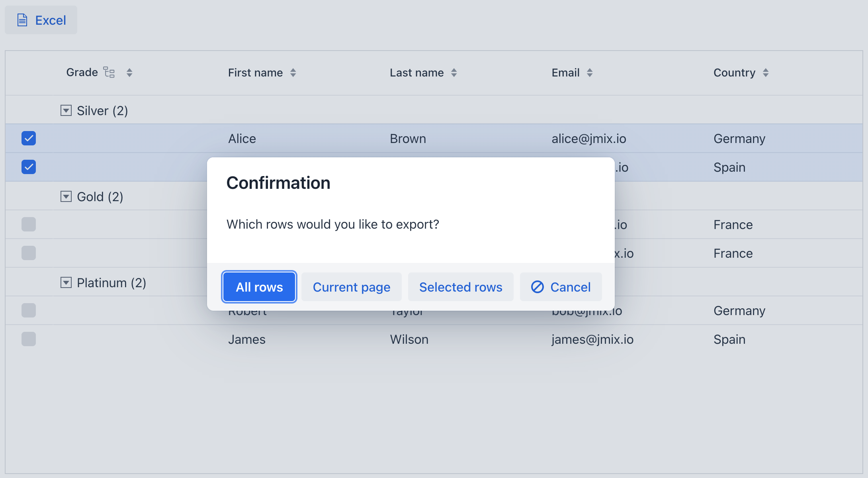
Task: Collapse the Silver group
Action: [66, 110]
